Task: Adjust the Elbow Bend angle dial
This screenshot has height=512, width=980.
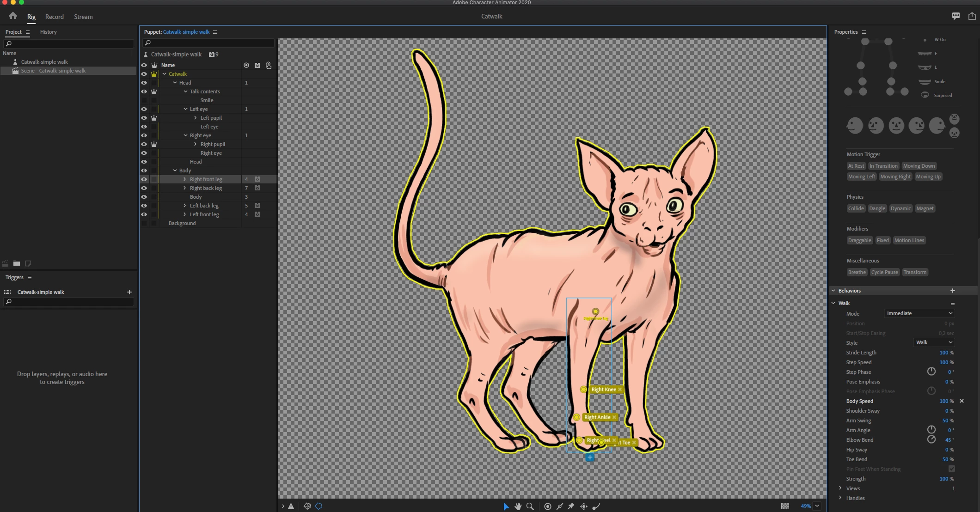Action: (931, 439)
